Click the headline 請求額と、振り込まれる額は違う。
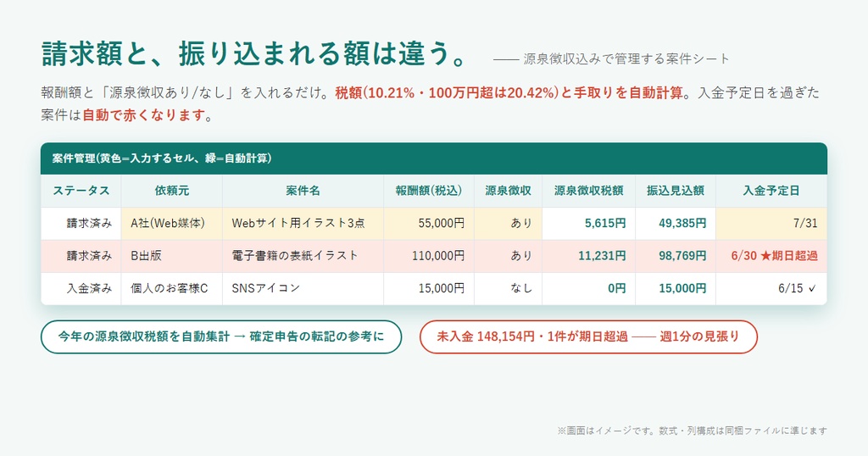 pos(256,53)
